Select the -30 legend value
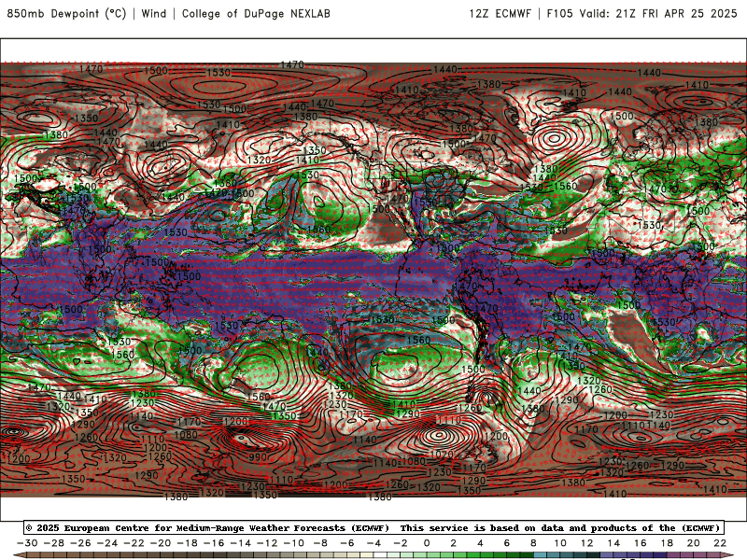The image size is (747, 560). pyautogui.click(x=27, y=543)
